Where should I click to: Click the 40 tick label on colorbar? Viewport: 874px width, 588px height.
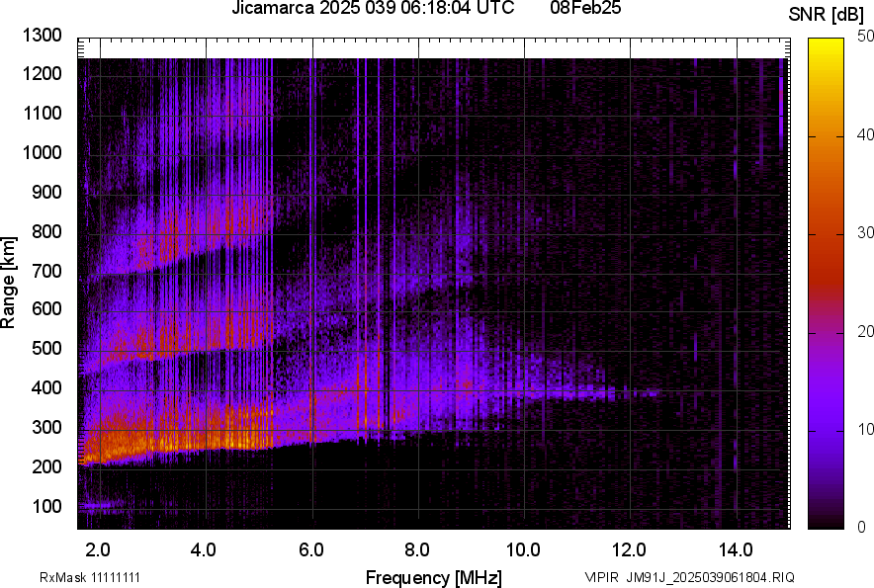tap(865, 135)
